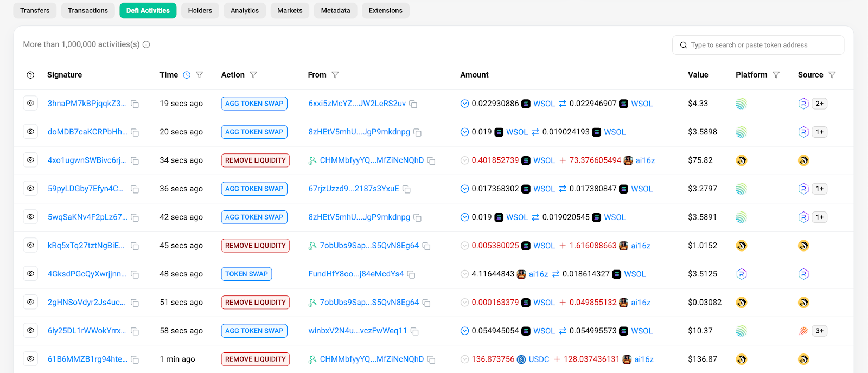
Task: Click liquidity pool icon beside 7obUbs9Sap, 45 secs
Action: tap(312, 246)
